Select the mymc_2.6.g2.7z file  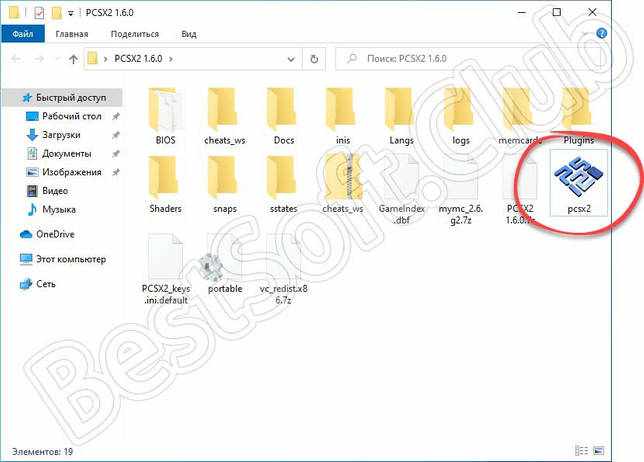(460, 190)
